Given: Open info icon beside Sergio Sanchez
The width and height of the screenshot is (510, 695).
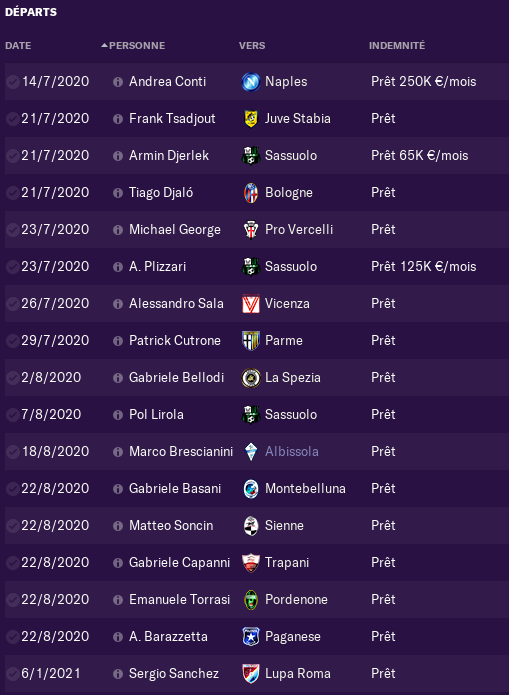Looking at the screenshot, I should [117, 674].
